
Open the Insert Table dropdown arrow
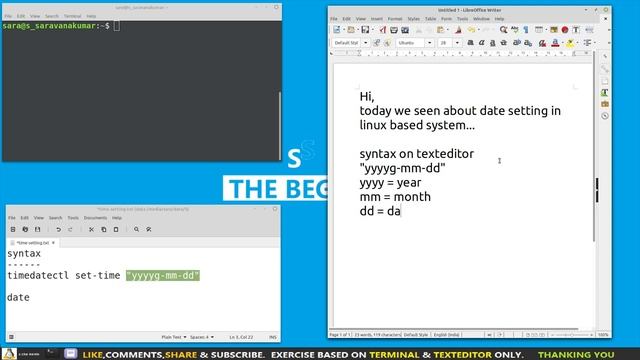546,30
